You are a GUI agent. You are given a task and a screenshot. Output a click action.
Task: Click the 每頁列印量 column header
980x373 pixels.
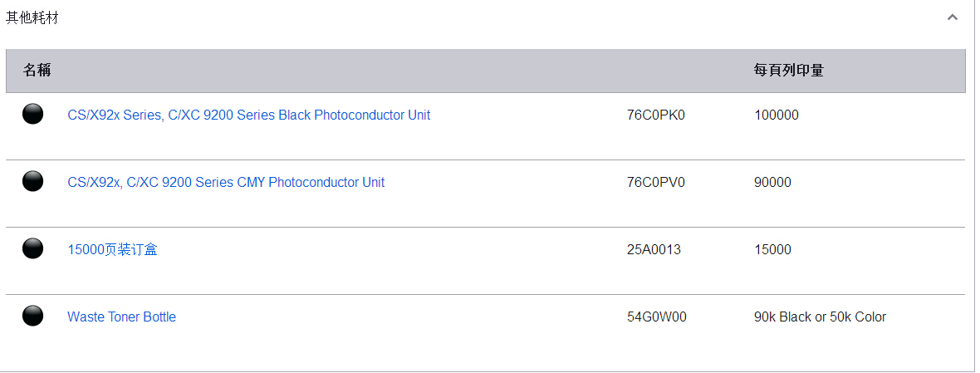pyautogui.click(x=789, y=70)
